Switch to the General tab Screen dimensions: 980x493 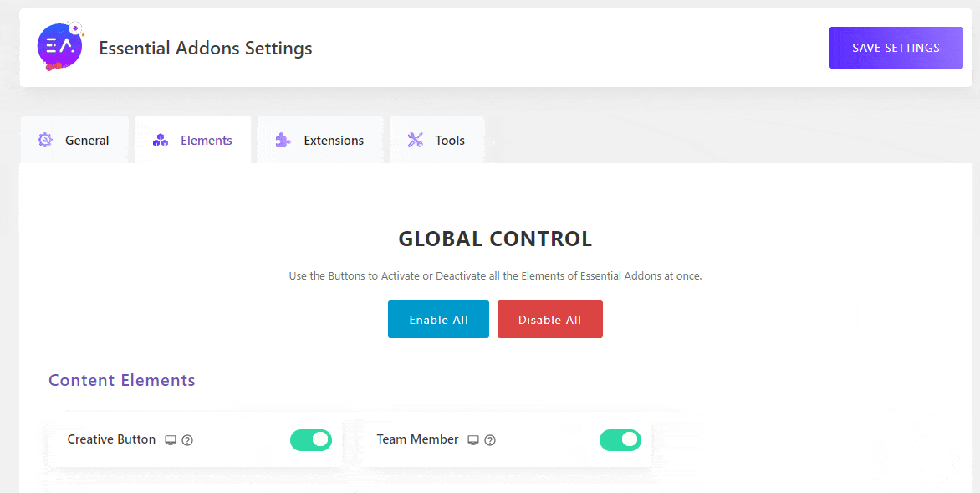(74, 140)
